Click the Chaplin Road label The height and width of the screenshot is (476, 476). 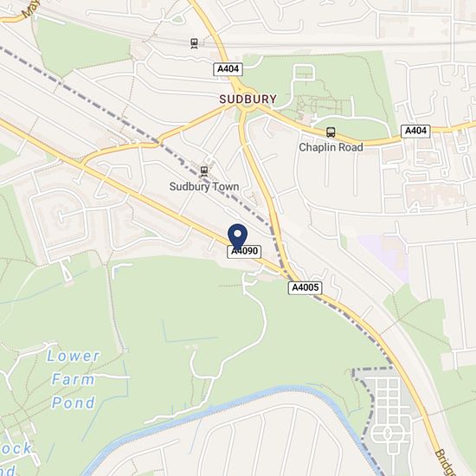click(x=331, y=147)
